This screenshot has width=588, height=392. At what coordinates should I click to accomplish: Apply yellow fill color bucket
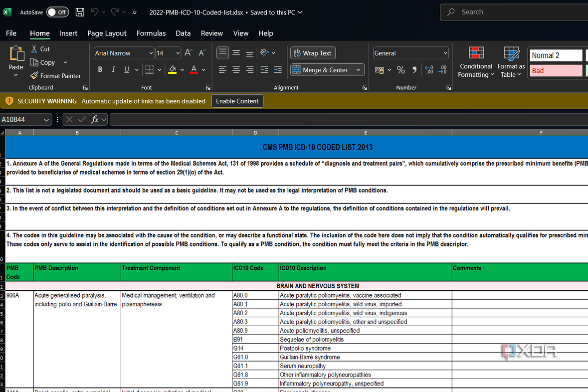coord(173,69)
